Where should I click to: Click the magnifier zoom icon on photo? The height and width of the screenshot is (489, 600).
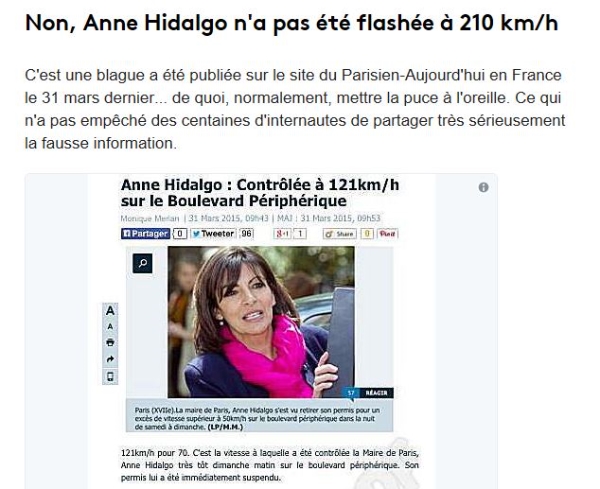143,263
